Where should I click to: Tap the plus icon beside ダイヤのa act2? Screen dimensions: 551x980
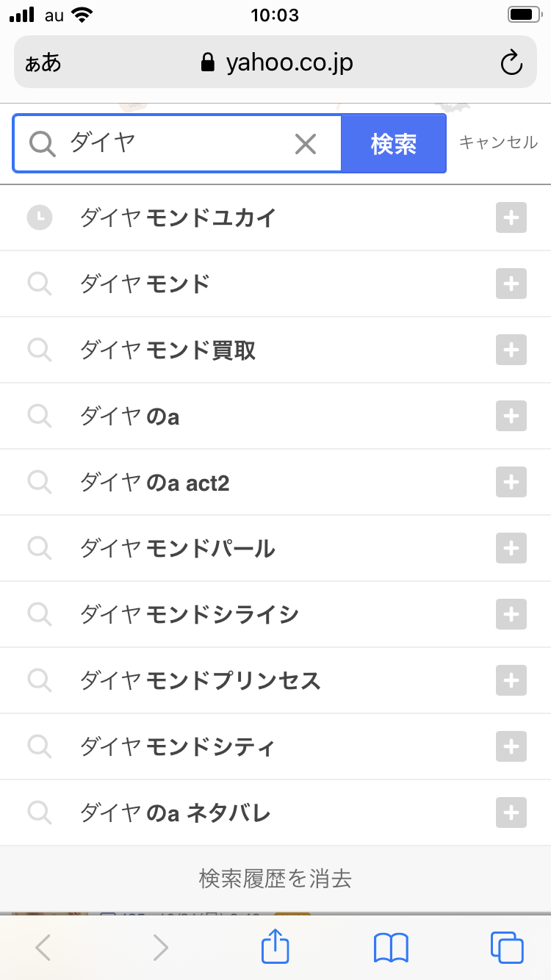coord(511,482)
